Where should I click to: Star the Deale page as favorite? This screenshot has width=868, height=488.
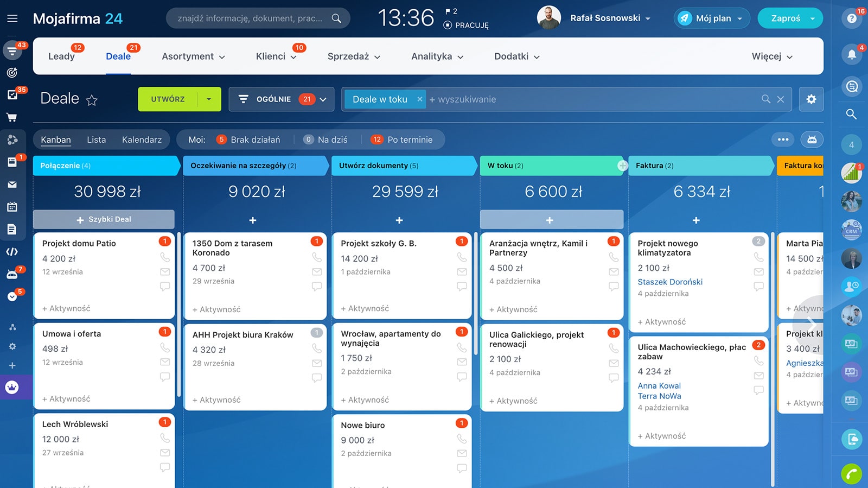point(92,100)
